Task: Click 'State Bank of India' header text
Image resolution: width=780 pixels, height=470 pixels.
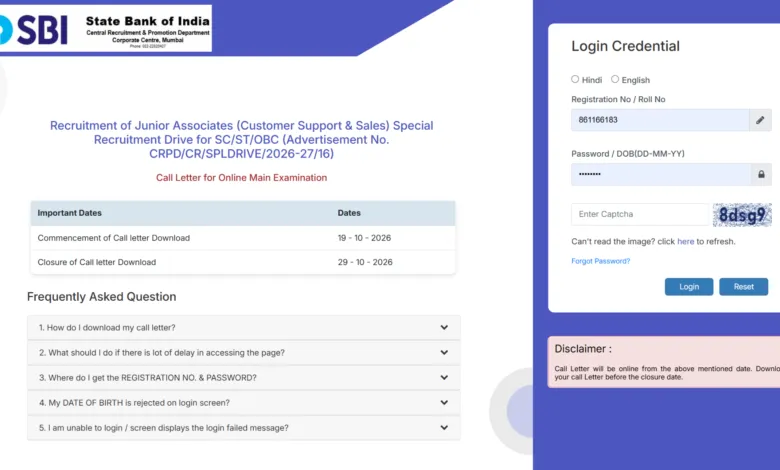Action: 148,21
